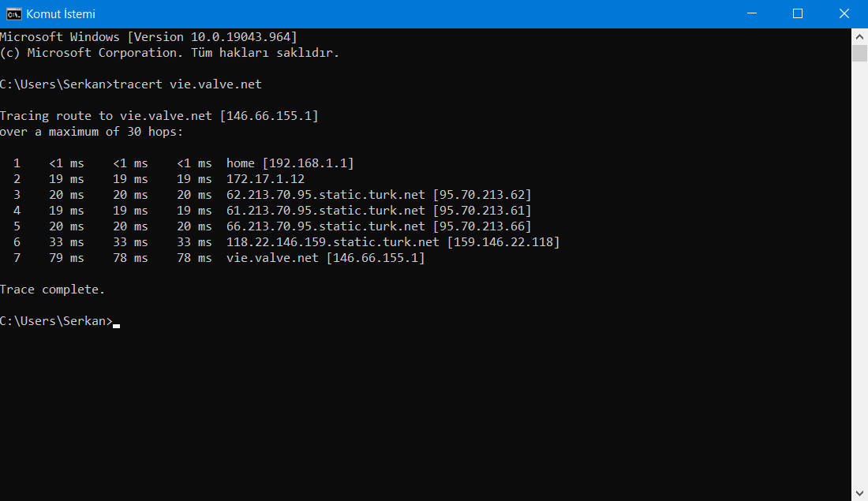
Task: Click the final vie.valve.net [146.66.155.1] hop
Action: (325, 258)
